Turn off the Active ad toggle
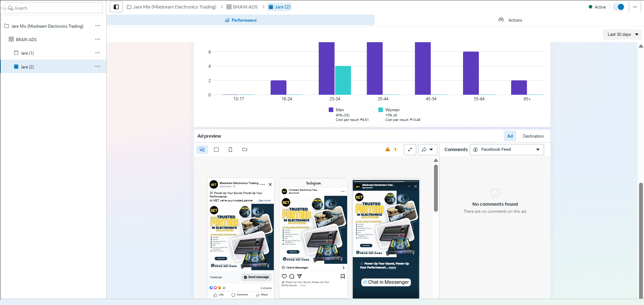This screenshot has height=305, width=644. click(618, 7)
